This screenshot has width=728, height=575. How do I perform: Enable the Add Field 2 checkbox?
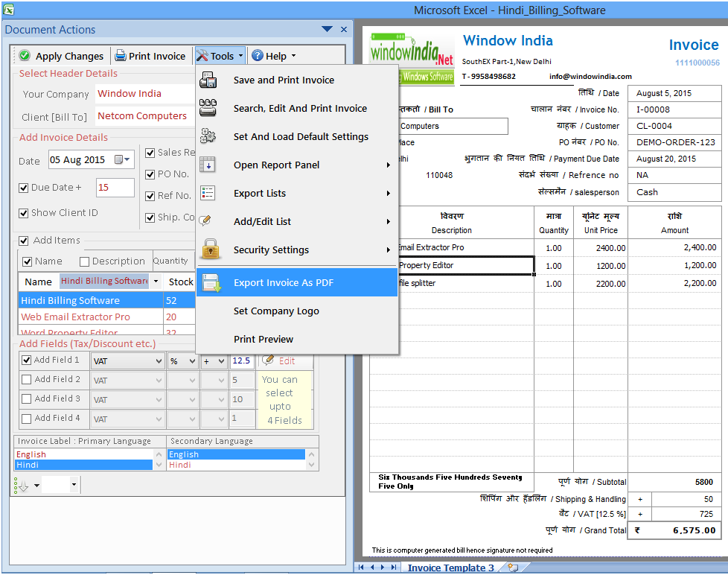click(27, 379)
